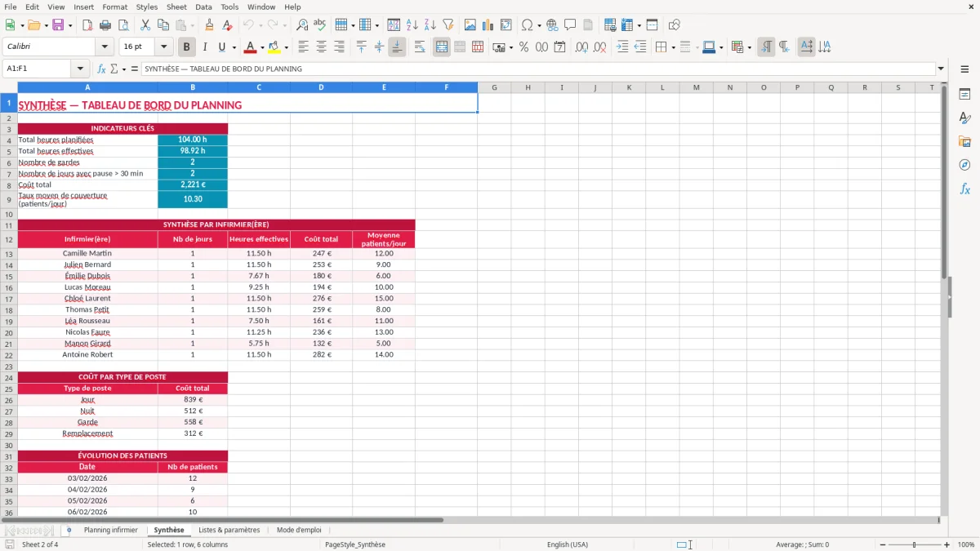
Task: Switch to Mode d'emploi sheet tab
Action: [x=299, y=531]
